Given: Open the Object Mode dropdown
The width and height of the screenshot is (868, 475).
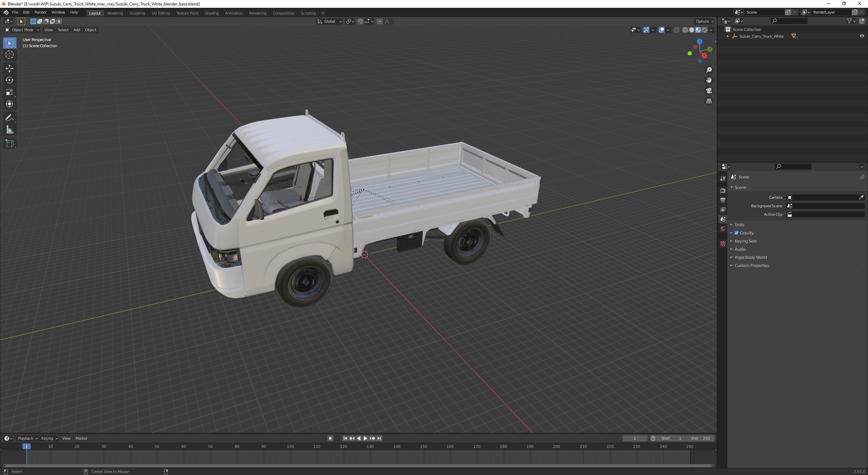Looking at the screenshot, I should tap(22, 30).
